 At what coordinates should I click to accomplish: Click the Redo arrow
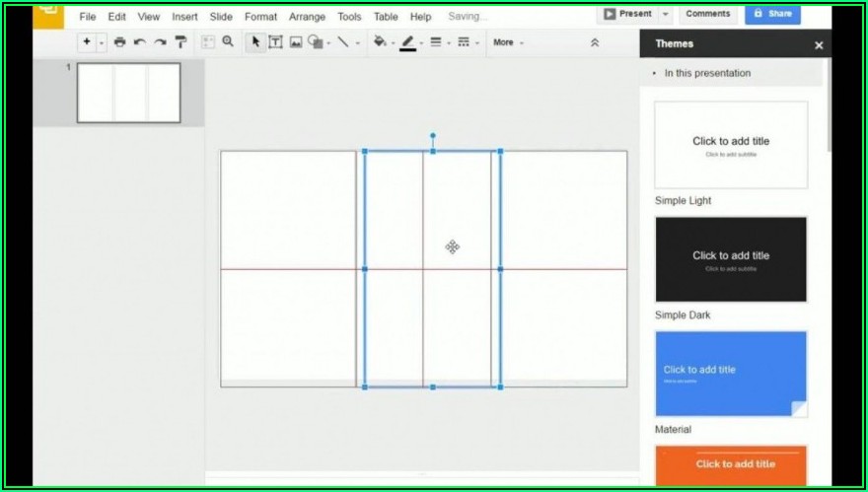point(160,42)
